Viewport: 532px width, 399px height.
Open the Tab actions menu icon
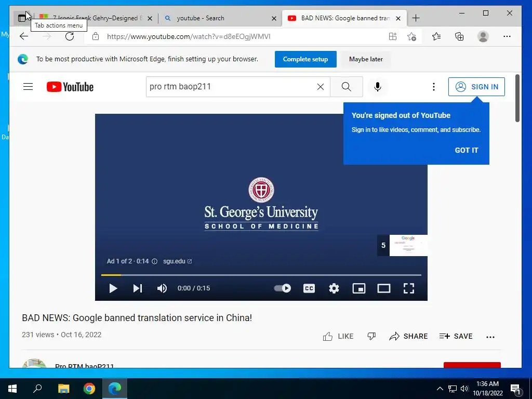pos(22,18)
